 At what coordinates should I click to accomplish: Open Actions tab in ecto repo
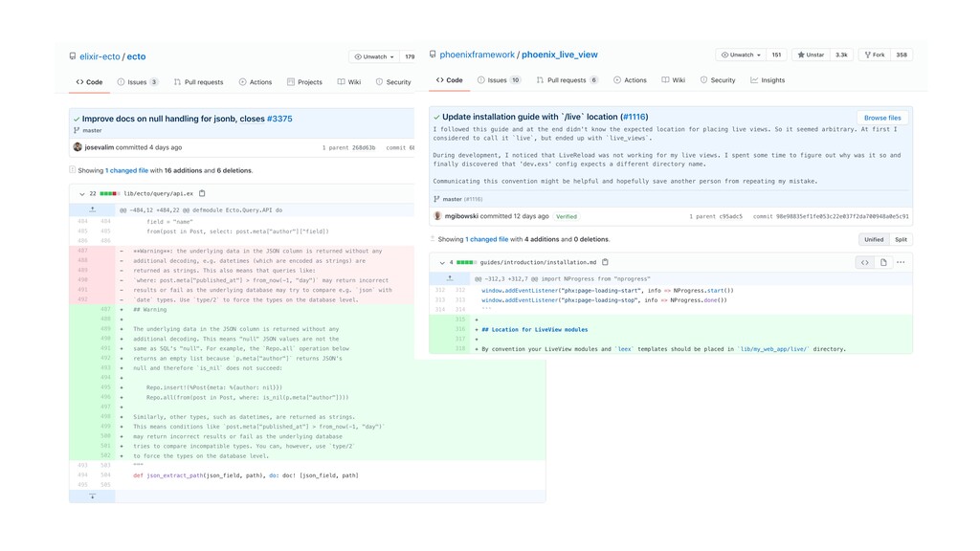[x=255, y=82]
